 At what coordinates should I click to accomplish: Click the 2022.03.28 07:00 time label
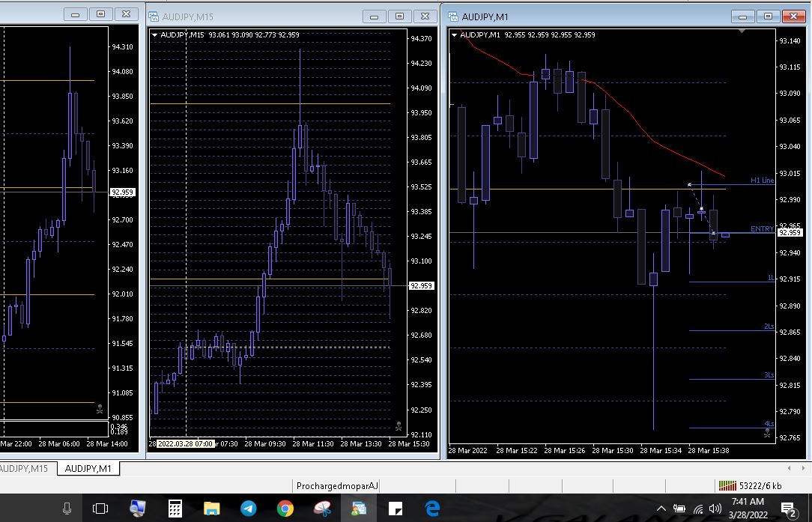(185, 444)
